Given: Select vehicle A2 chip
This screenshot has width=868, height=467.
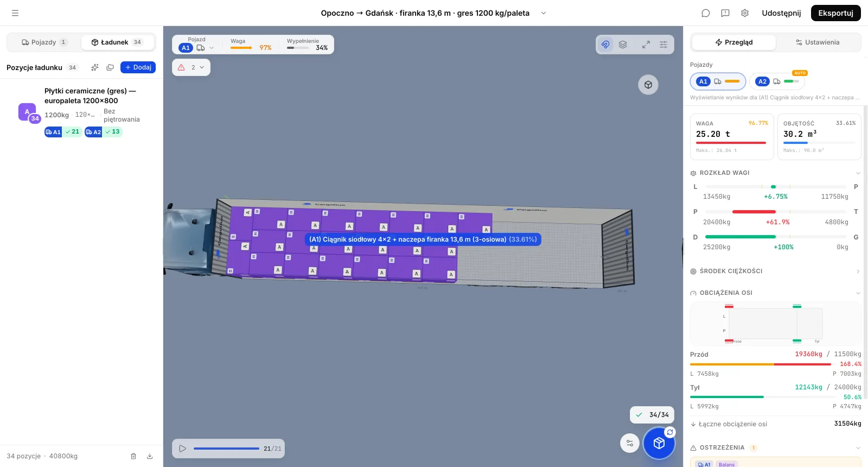Looking at the screenshot, I should tap(777, 81).
